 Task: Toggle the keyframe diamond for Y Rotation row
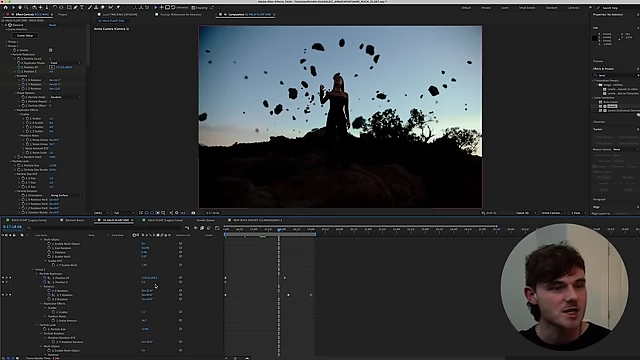pos(7,295)
